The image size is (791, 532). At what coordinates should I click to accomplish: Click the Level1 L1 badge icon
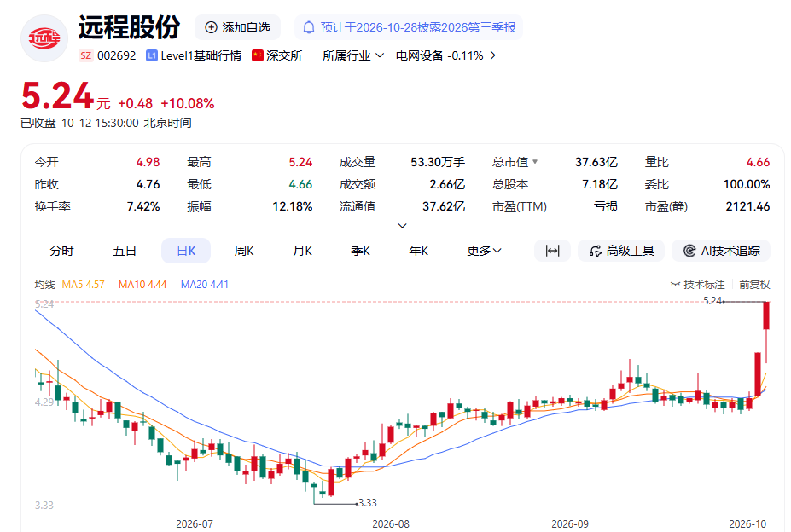pos(151,55)
